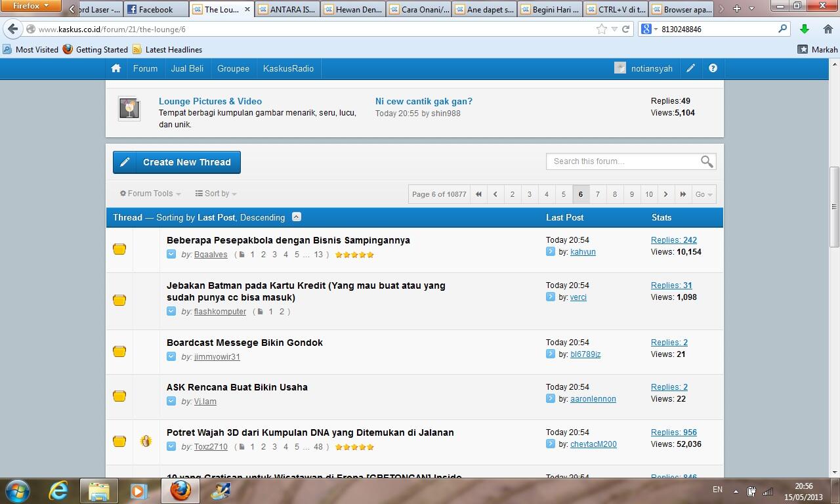
Task: Open Windows Media Player taskbar icon
Action: point(138,491)
